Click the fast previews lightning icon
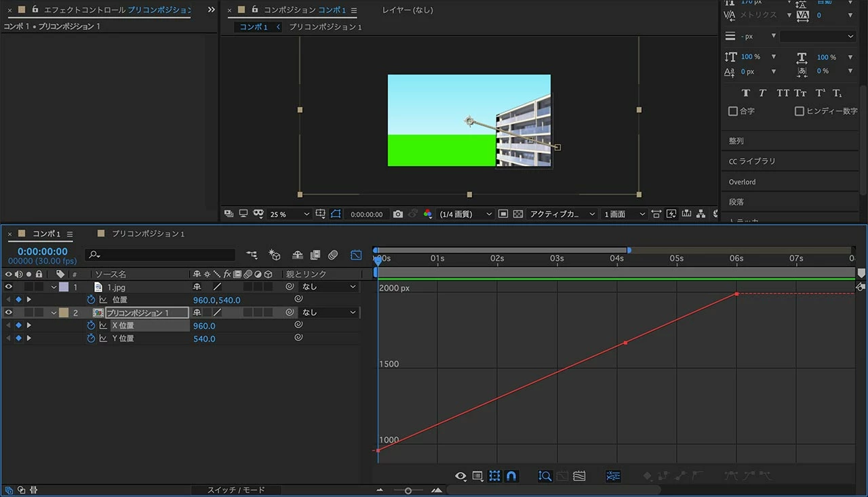Screen dimensions: 868x497 [671, 214]
